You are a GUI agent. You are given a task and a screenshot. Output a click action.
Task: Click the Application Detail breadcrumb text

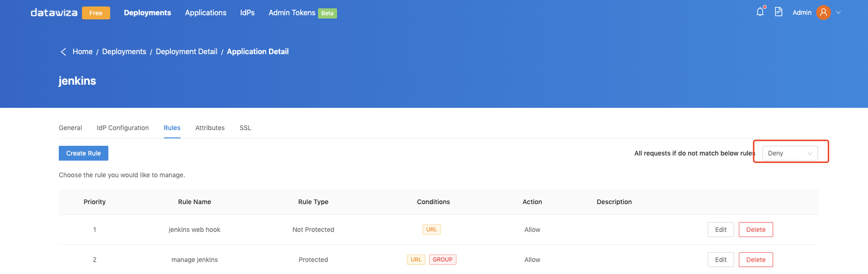[258, 52]
